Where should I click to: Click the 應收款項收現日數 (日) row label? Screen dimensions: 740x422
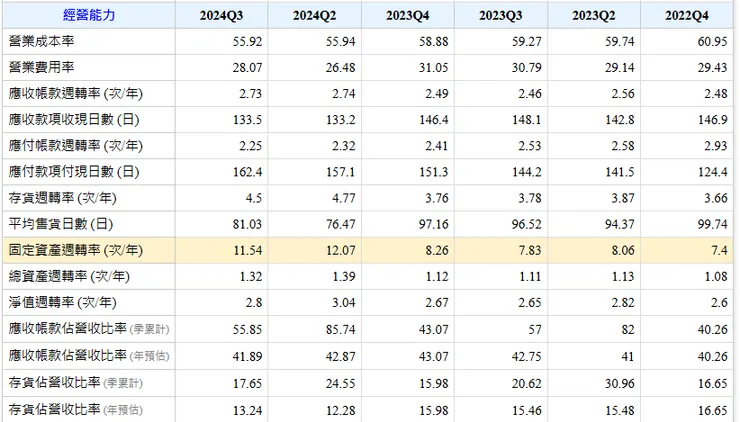(74, 119)
